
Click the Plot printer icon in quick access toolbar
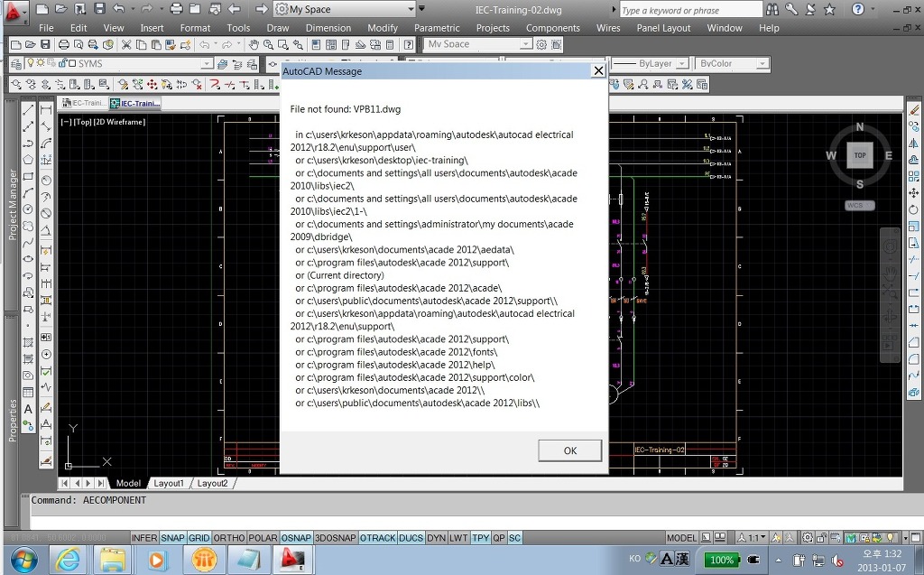(x=177, y=9)
